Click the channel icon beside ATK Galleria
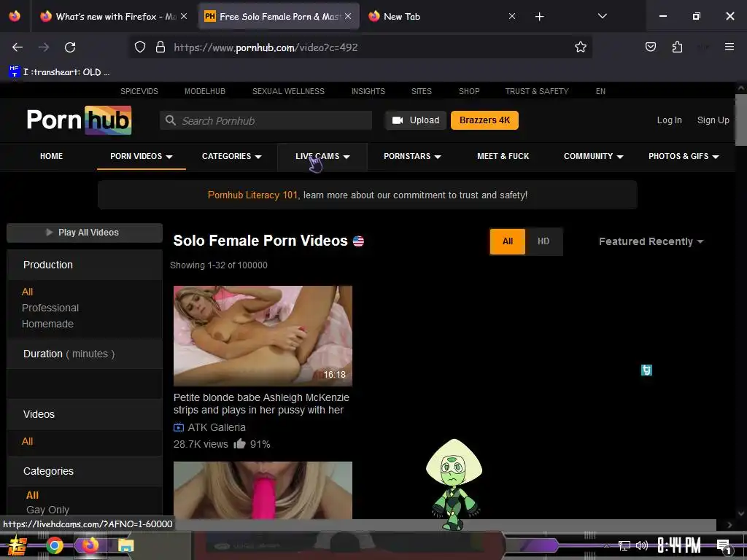 [x=179, y=427]
